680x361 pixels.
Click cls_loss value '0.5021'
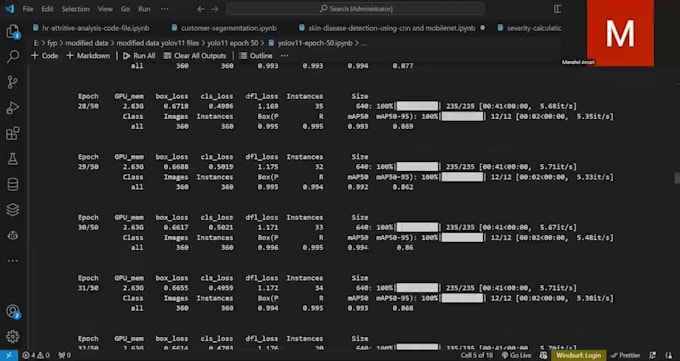[221, 227]
